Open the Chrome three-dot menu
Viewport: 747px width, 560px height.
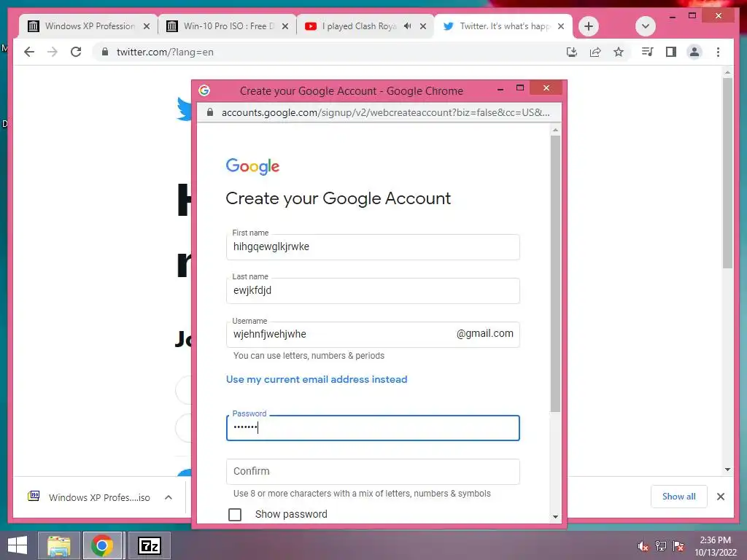coord(718,52)
